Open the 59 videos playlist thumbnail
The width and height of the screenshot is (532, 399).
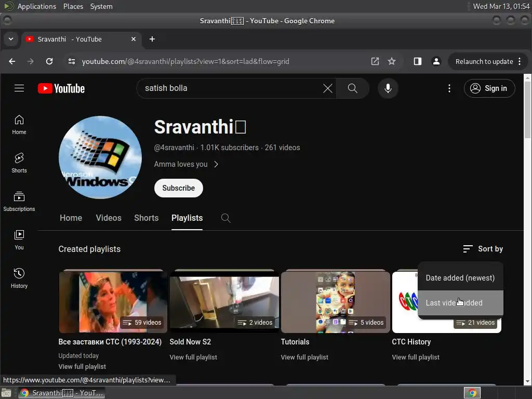113,302
